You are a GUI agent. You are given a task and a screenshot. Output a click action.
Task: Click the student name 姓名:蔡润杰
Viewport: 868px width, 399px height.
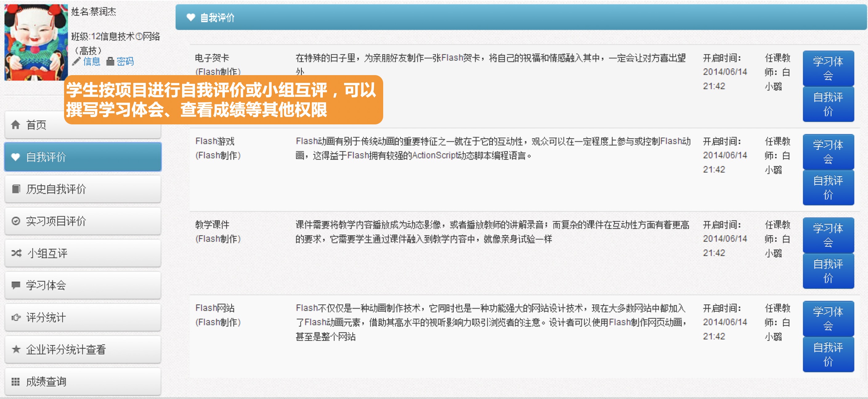(x=93, y=12)
